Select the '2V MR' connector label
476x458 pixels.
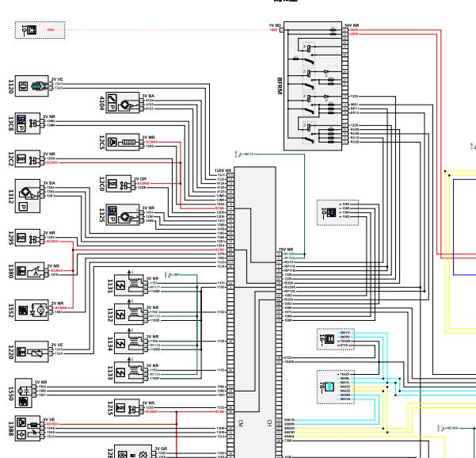149,138
